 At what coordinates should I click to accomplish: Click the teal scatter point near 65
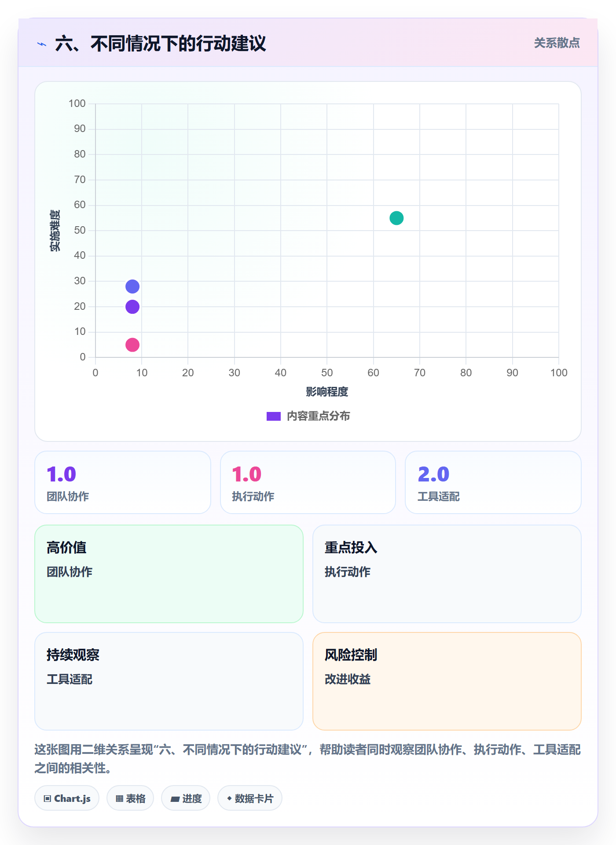(396, 218)
